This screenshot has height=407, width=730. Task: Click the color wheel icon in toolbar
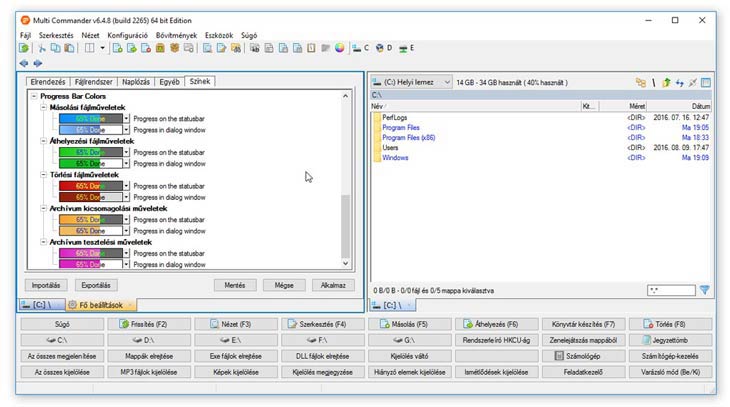(339, 47)
